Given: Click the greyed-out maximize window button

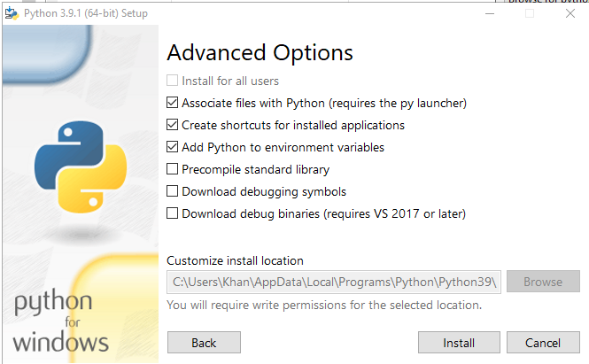Looking at the screenshot, I should pyautogui.click(x=530, y=13).
